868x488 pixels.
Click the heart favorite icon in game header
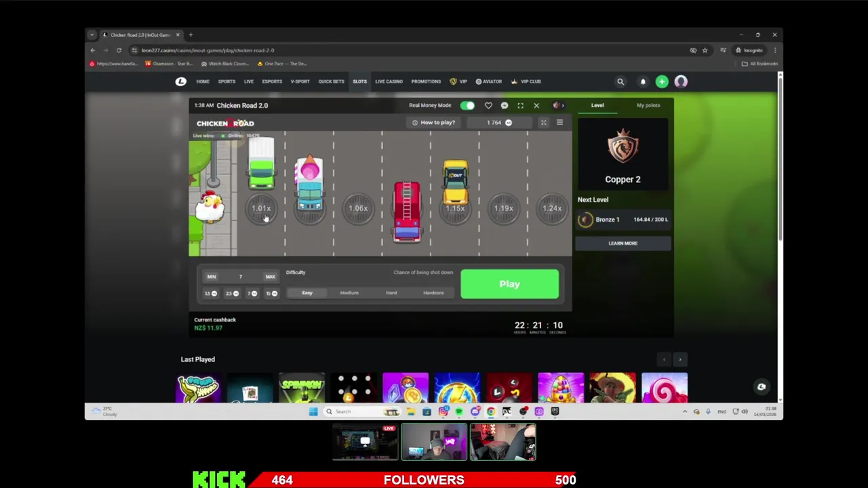click(x=488, y=106)
